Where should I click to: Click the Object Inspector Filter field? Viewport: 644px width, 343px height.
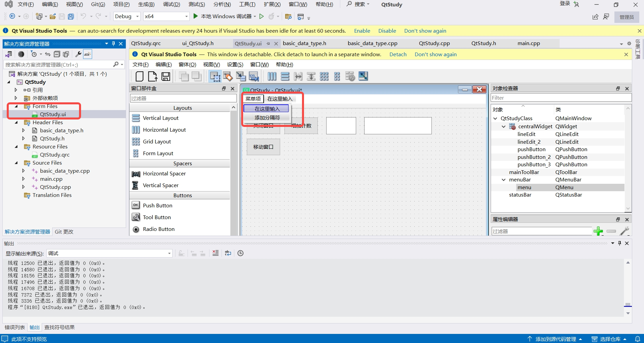point(561,98)
